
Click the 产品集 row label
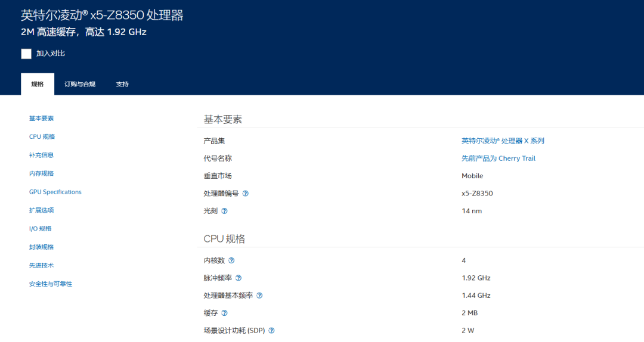point(214,141)
